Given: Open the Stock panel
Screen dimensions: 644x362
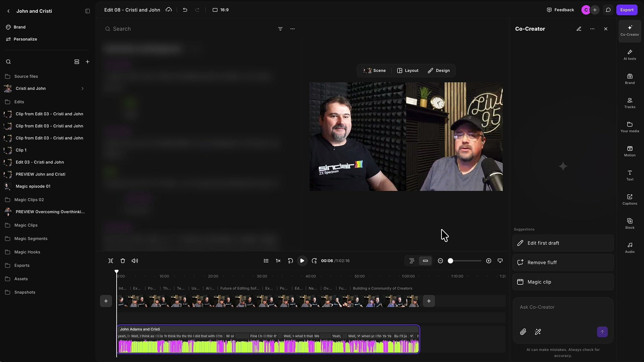Looking at the screenshot, I should (x=630, y=224).
